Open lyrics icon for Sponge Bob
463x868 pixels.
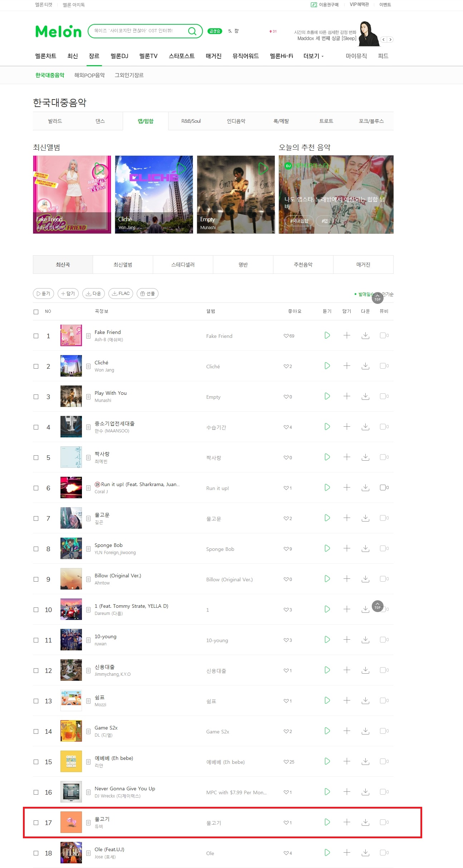(x=88, y=549)
